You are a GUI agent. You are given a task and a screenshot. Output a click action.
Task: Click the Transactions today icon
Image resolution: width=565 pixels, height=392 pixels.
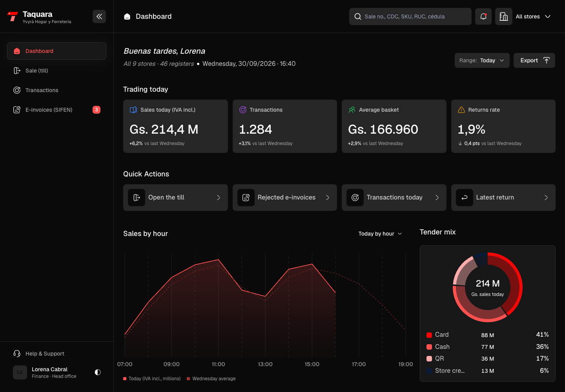pos(355,198)
